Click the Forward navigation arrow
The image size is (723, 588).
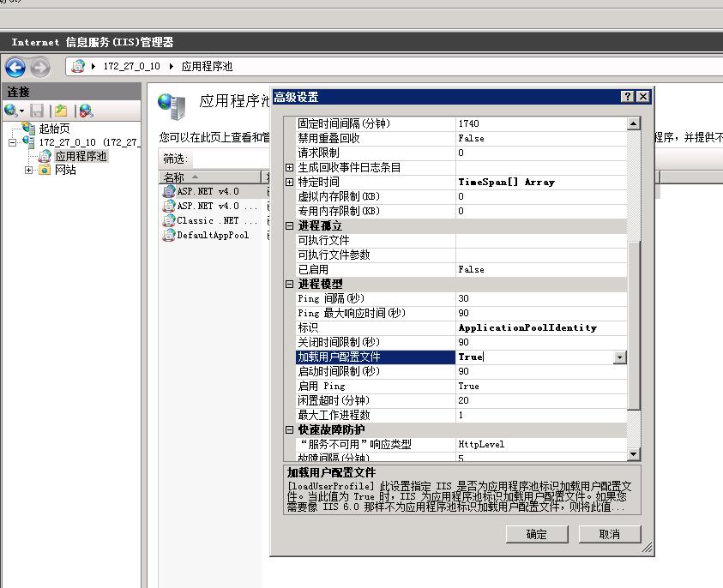click(39, 67)
